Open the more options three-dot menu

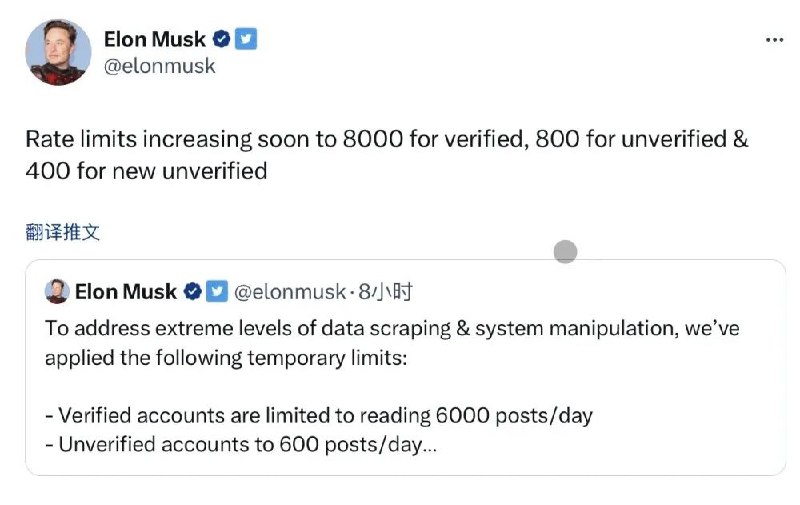click(774, 40)
